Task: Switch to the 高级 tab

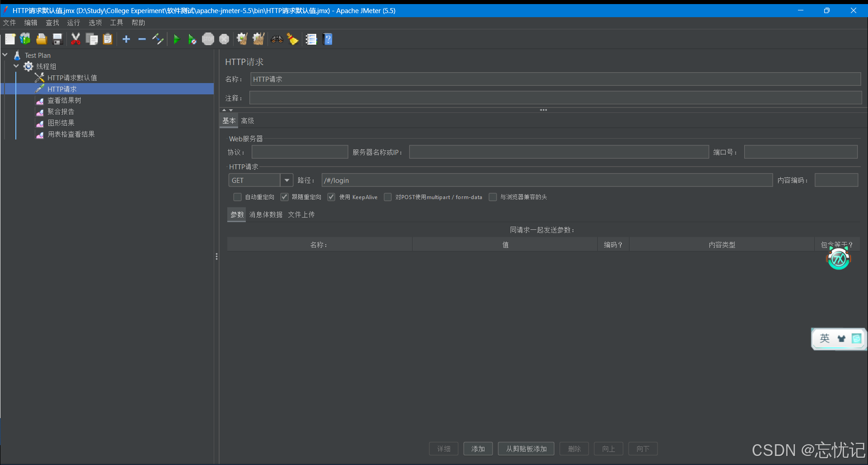Action: (248, 121)
